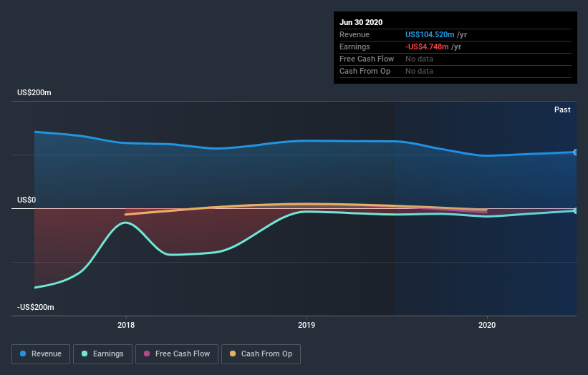The width and height of the screenshot is (588, 375).
Task: Click the Jun 30 2020 tooltip date
Action: click(x=361, y=22)
